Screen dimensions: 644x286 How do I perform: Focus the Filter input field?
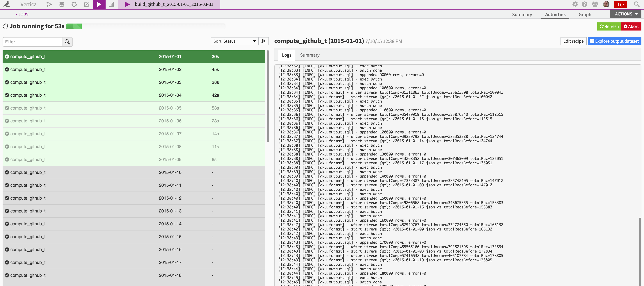[x=33, y=42]
